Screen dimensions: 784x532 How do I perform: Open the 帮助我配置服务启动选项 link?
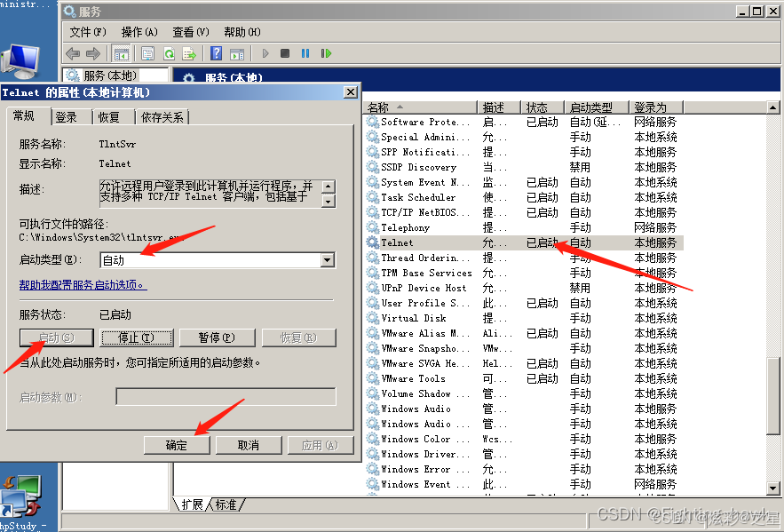[x=83, y=284]
